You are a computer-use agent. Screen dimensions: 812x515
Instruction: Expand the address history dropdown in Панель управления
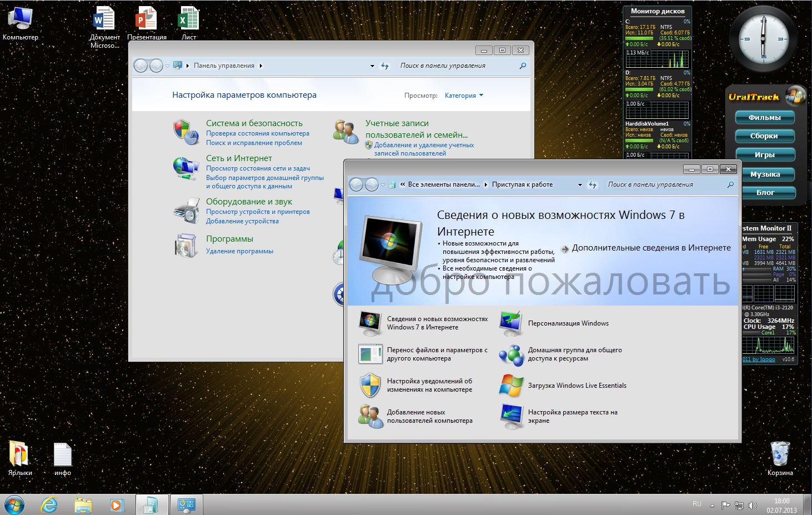point(372,66)
